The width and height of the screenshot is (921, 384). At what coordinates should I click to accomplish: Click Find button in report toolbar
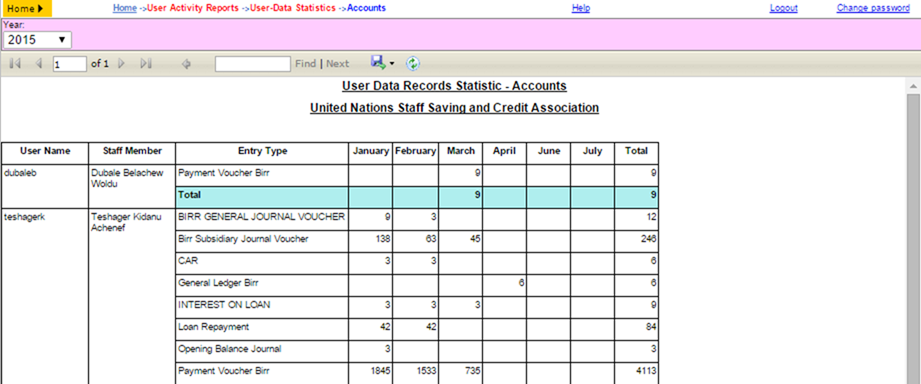pos(305,63)
